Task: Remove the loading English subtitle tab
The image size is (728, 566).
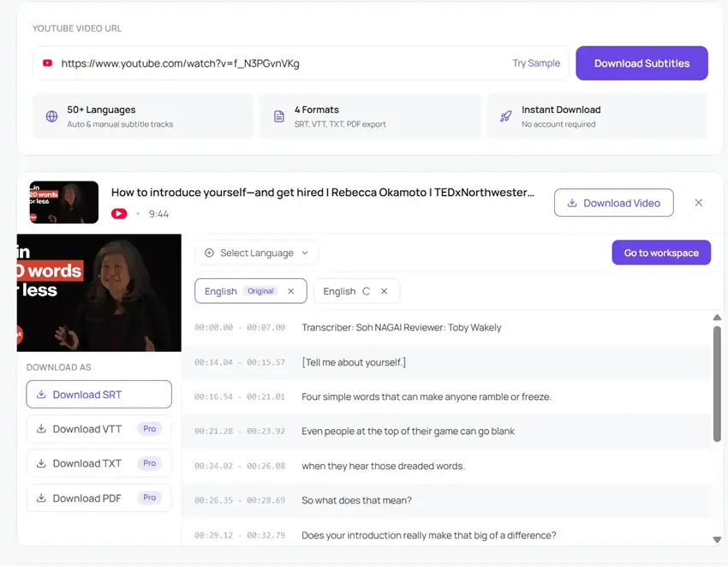Action: pos(384,291)
